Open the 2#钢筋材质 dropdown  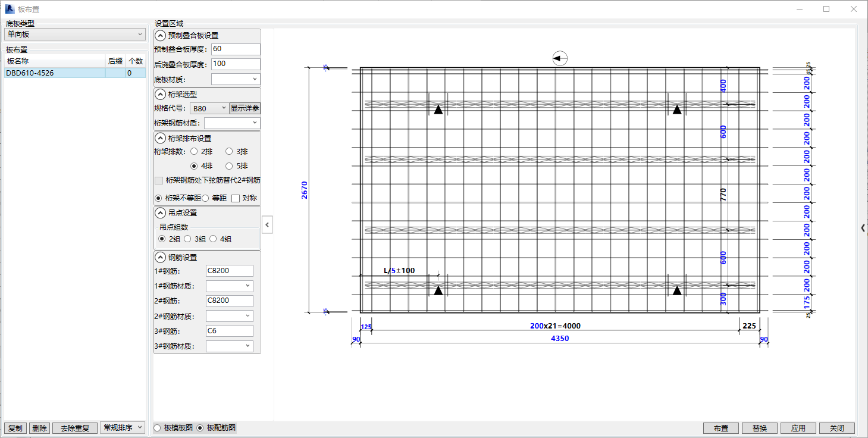[230, 316]
